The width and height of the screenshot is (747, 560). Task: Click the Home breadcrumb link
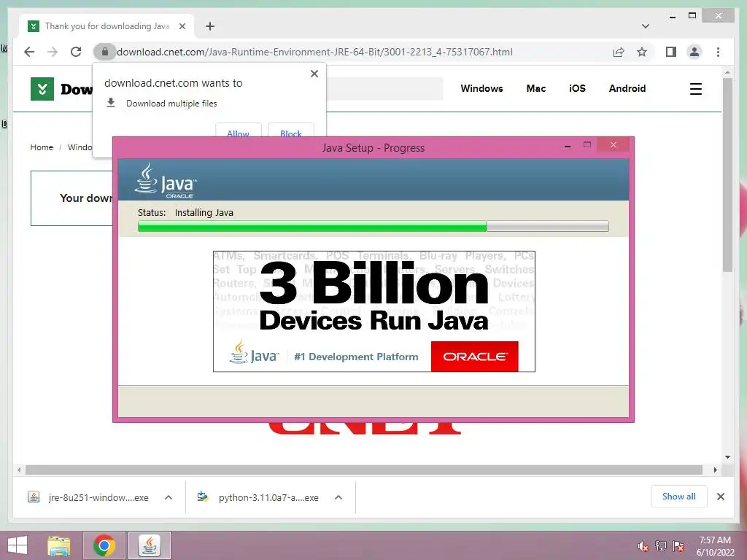pyautogui.click(x=42, y=147)
